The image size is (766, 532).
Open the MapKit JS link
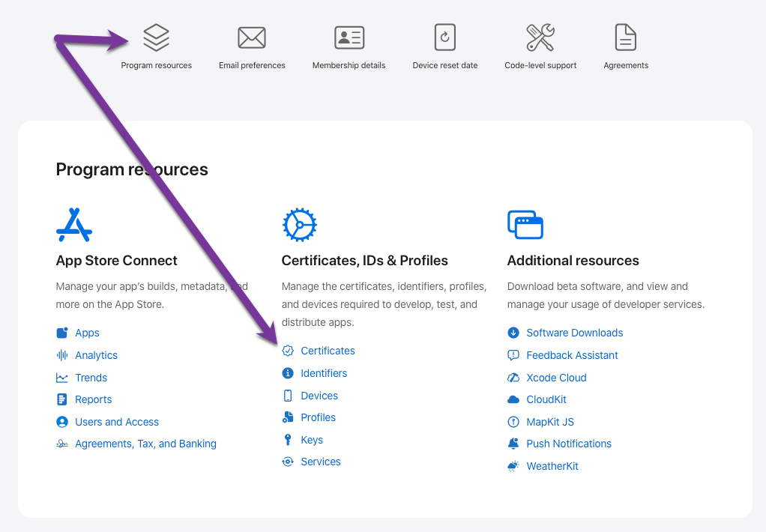[550, 422]
